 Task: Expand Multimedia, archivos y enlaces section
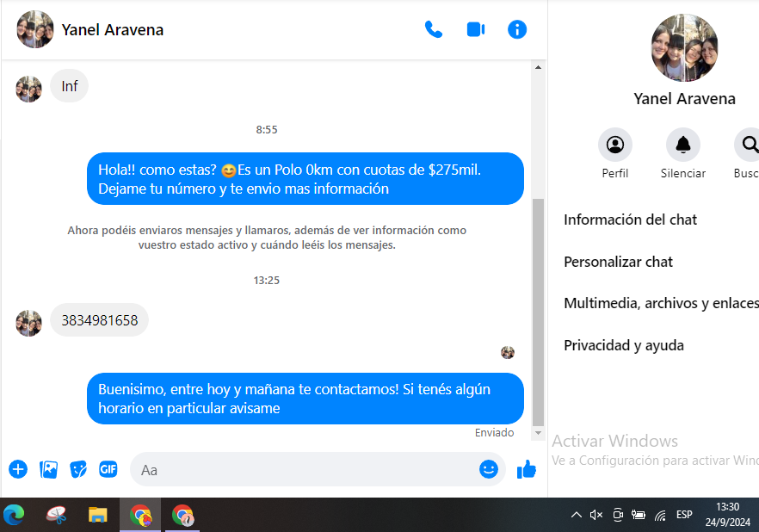(660, 303)
